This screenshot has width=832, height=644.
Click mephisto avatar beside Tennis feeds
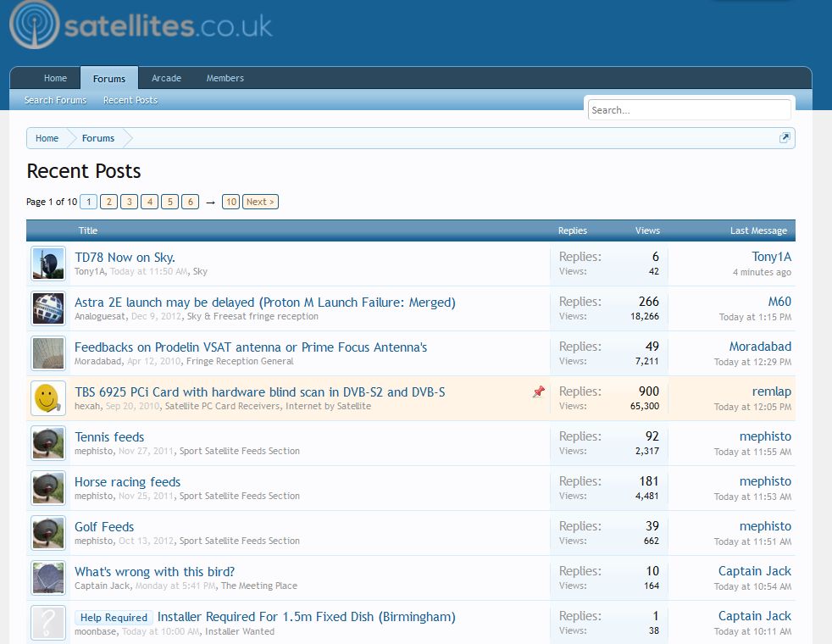click(48, 443)
